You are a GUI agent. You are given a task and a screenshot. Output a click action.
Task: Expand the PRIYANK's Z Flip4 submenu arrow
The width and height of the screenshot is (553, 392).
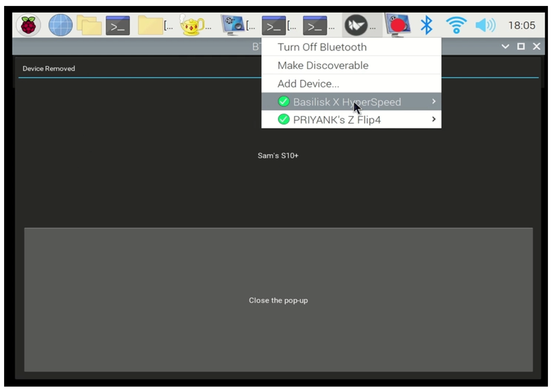pos(434,119)
